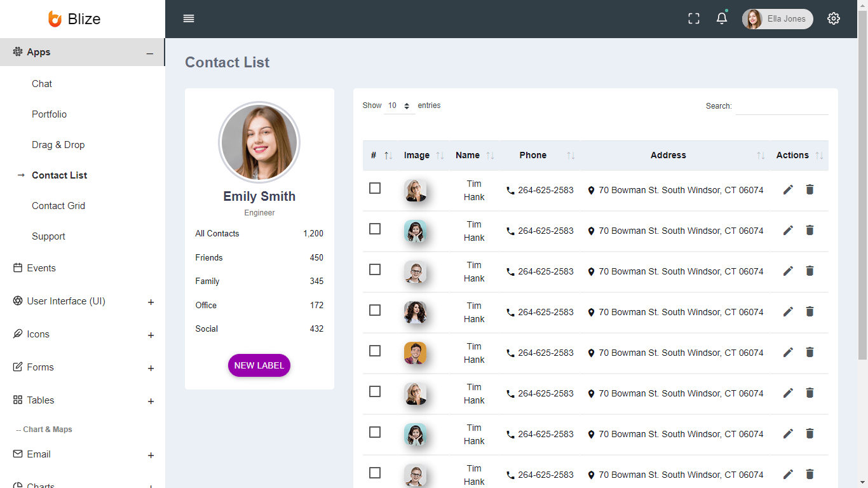Open Support from the sidebar
The height and width of the screenshot is (488, 868).
click(49, 236)
